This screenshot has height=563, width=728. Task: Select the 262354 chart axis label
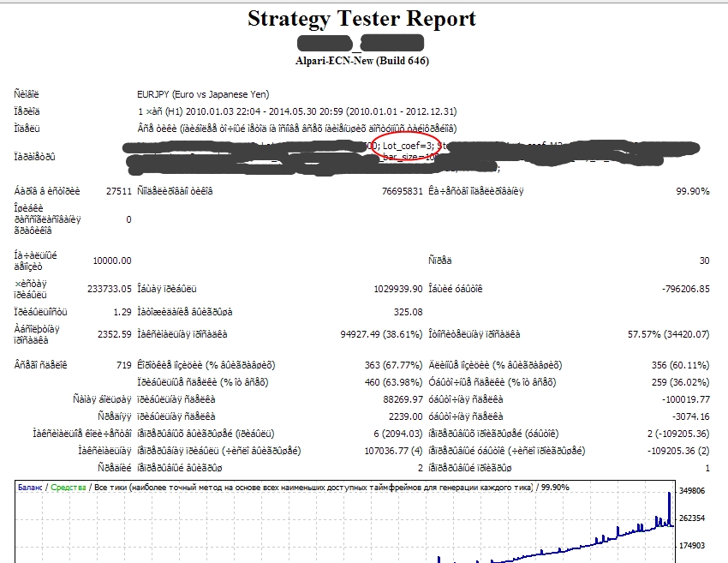pyautogui.click(x=692, y=518)
